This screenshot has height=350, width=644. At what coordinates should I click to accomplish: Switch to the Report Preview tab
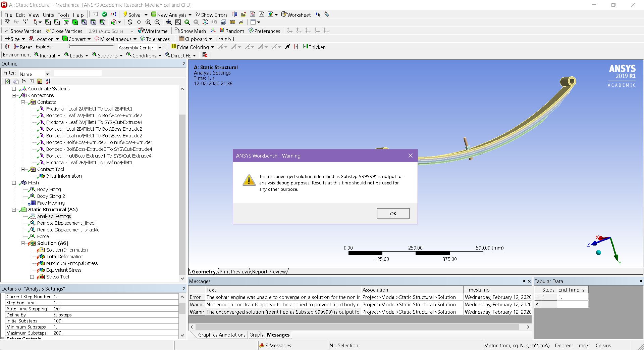[x=269, y=271]
